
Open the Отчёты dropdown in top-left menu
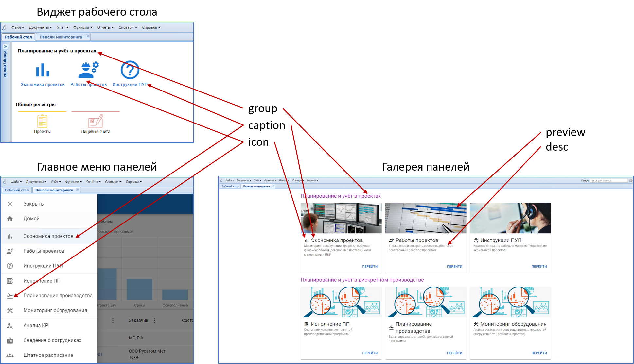(x=105, y=27)
